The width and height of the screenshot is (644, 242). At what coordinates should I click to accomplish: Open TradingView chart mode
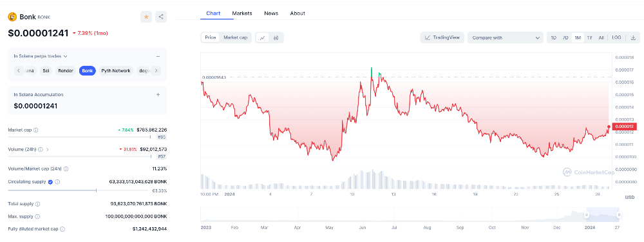click(x=442, y=37)
